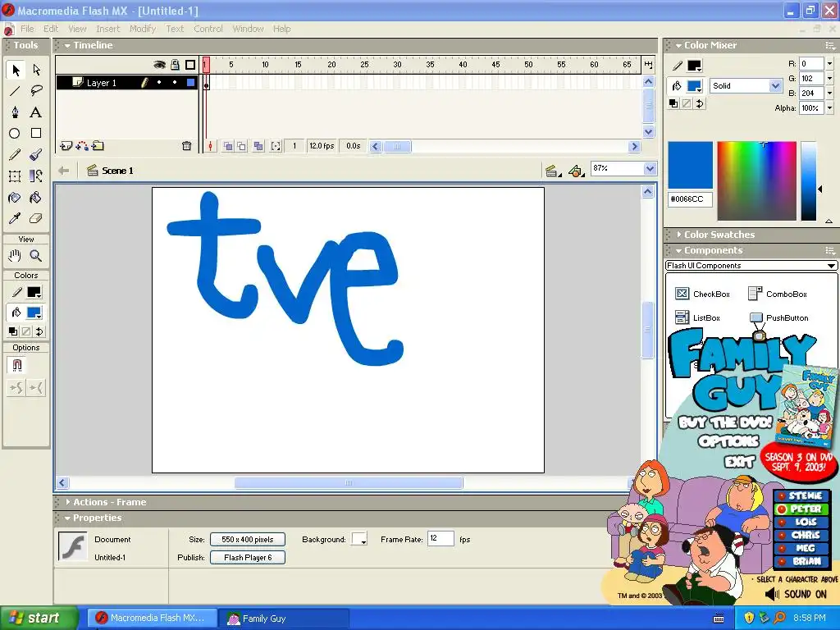Select the Hand tool
This screenshot has height=630, width=840.
tap(15, 256)
